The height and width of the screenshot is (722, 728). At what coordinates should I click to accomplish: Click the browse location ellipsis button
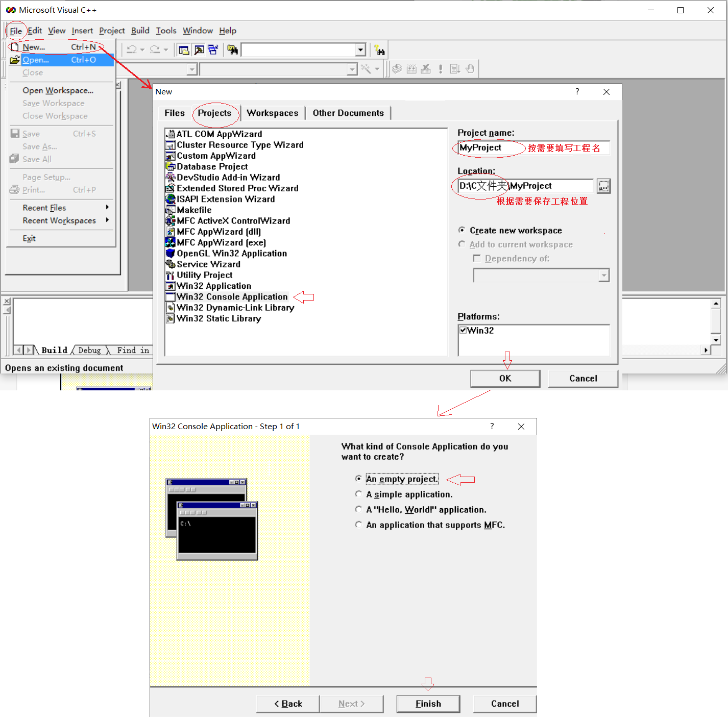[x=603, y=186]
